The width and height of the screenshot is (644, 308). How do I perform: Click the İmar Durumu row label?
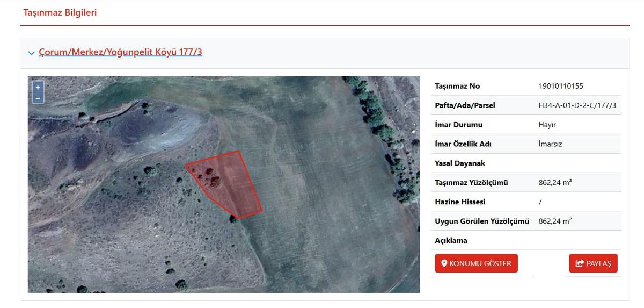458,125
